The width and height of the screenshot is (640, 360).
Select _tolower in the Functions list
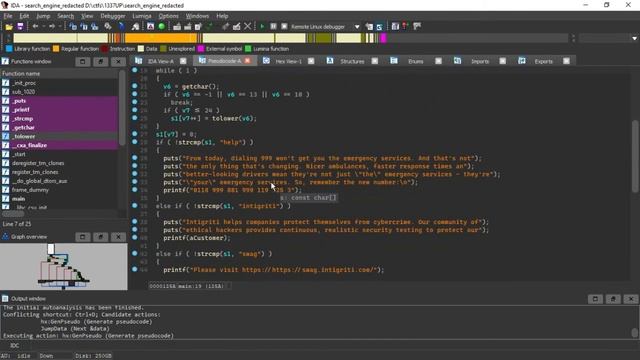[23, 136]
